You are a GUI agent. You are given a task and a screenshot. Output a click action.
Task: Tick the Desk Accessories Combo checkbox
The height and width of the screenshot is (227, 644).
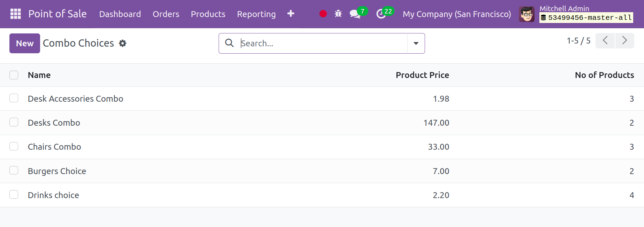pyautogui.click(x=14, y=99)
